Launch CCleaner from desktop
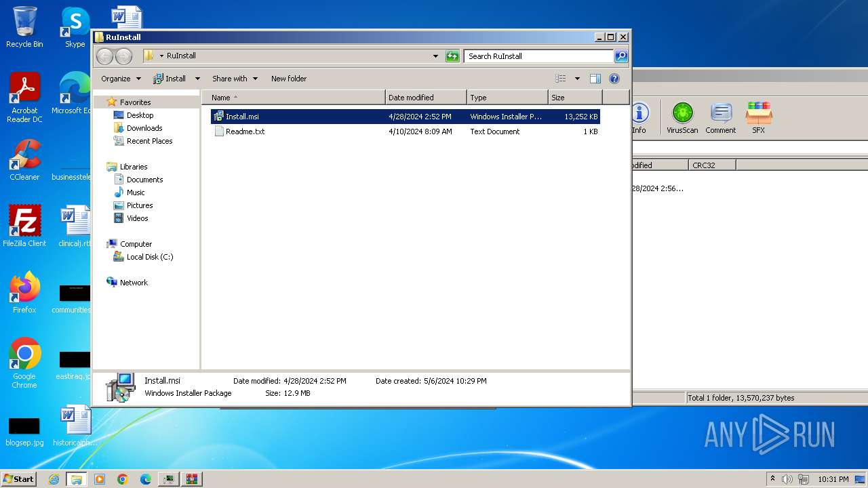Viewport: 868px width, 488px height. click(24, 160)
